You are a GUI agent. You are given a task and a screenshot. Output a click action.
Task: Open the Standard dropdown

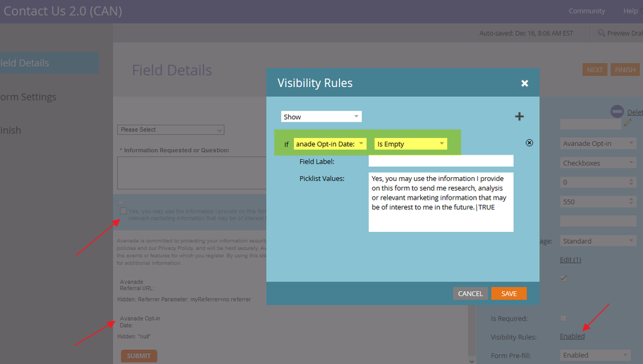598,241
